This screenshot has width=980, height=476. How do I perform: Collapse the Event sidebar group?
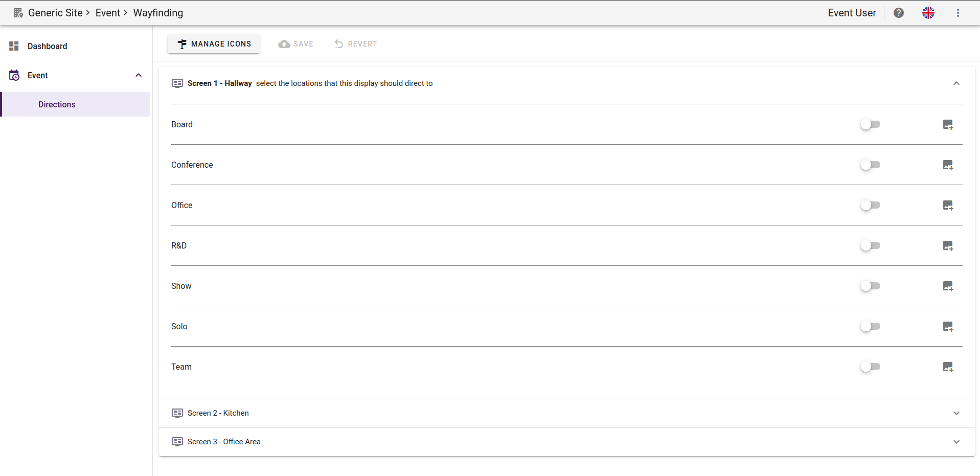point(138,75)
